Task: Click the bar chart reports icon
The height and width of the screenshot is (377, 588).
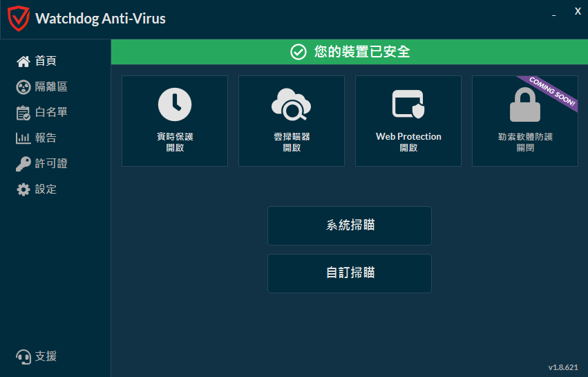Action: [23, 138]
